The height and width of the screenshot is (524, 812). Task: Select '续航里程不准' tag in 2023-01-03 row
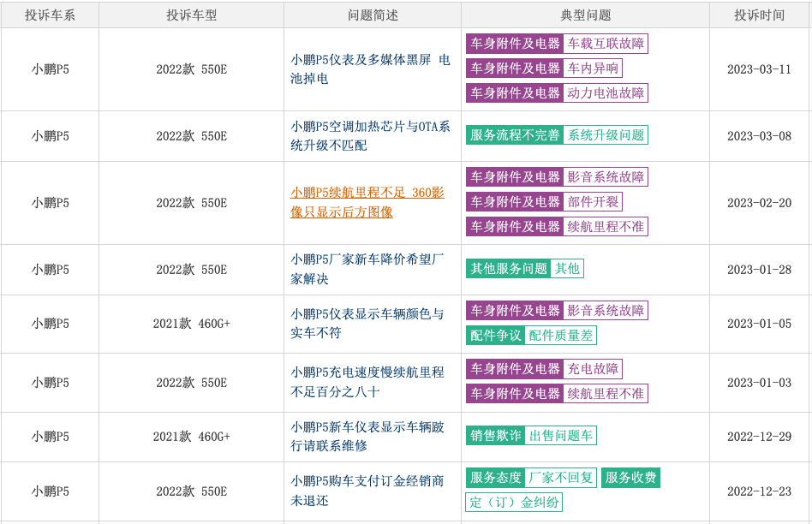coord(606,394)
